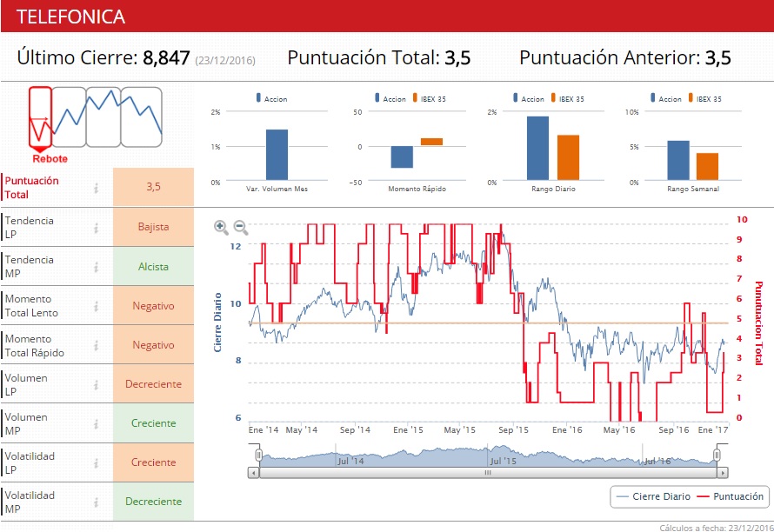This screenshot has width=774, height=532.
Task: Open info icon for Tendencia MP
Action: (x=97, y=267)
